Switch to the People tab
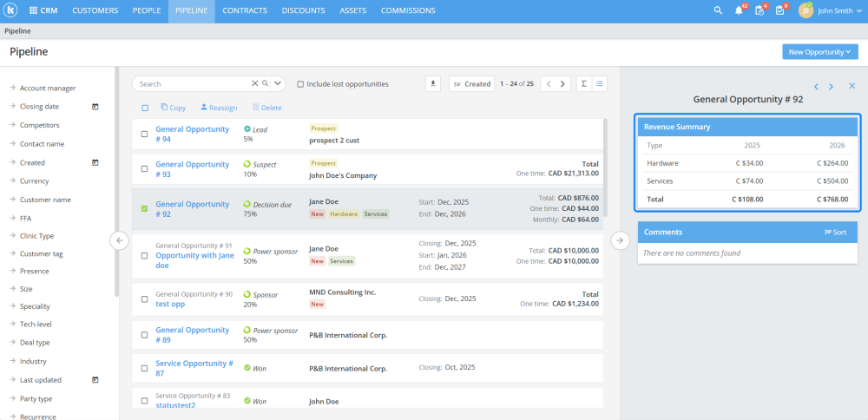Screen dimensions: 868x420 click(x=147, y=10)
